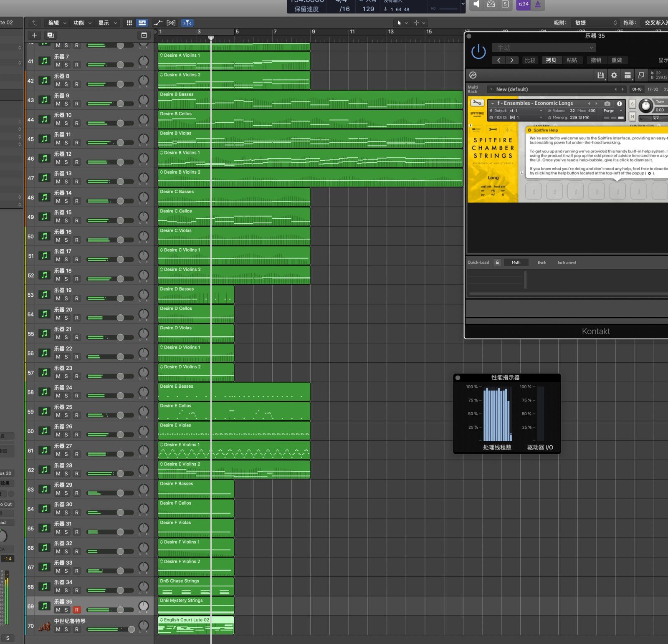
Task: Click wrench icon to edit Spitfire instrument
Action: (x=477, y=103)
